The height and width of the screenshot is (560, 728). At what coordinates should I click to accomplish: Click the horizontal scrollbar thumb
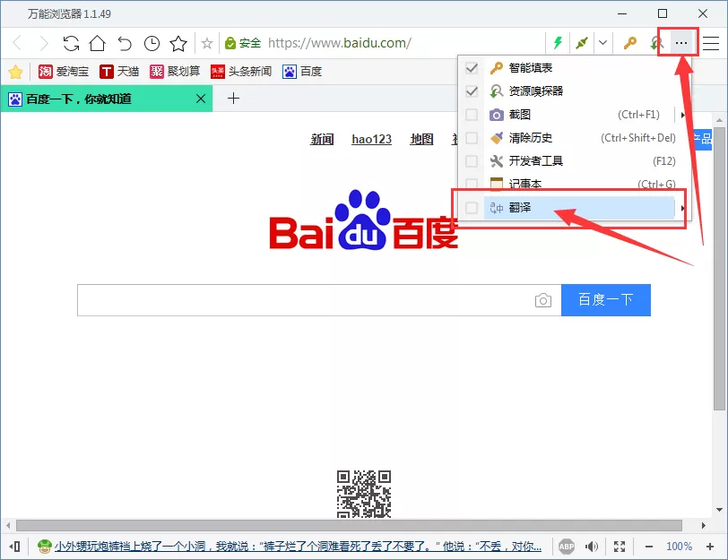click(349, 525)
